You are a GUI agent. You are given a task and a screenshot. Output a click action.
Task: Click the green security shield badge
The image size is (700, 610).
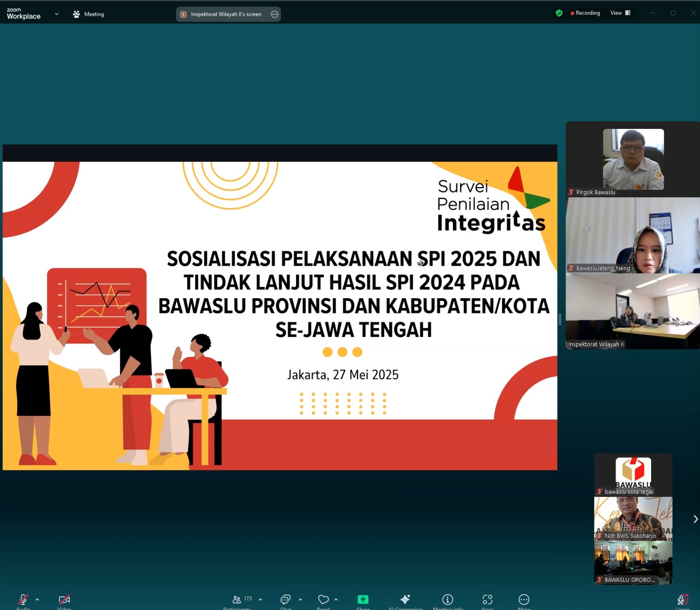559,13
